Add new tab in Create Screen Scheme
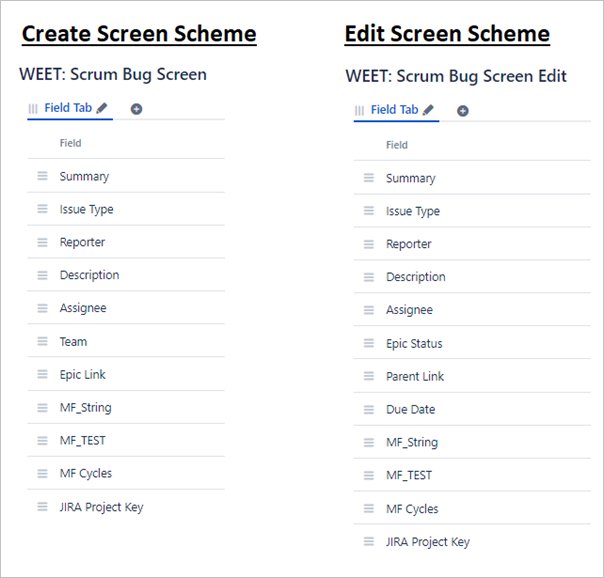 136,109
